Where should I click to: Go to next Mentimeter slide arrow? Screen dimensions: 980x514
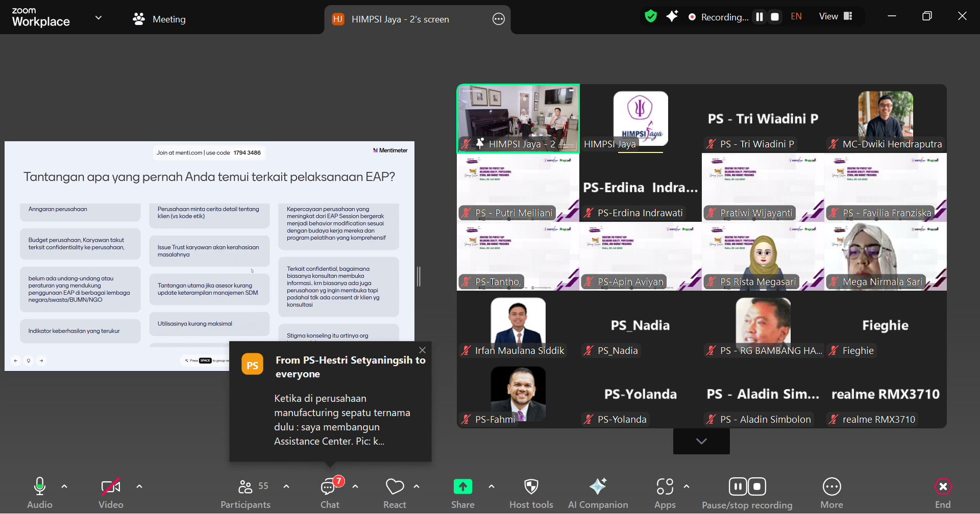(x=41, y=361)
